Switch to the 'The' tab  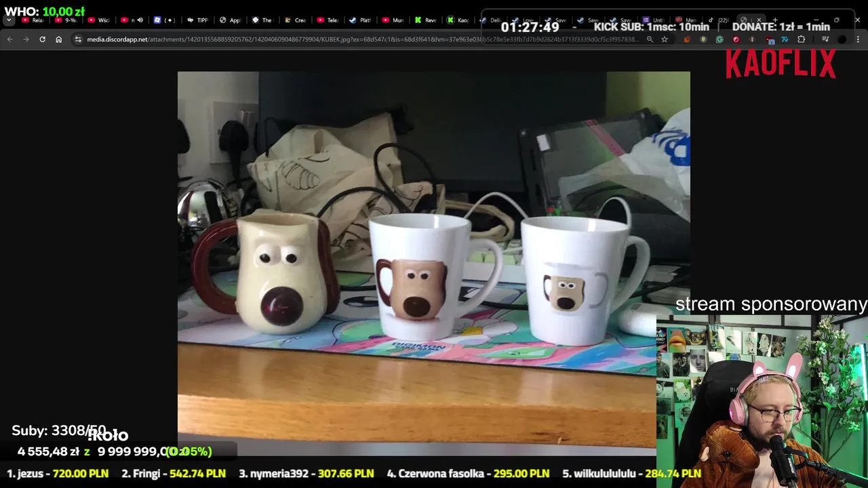tap(262, 20)
